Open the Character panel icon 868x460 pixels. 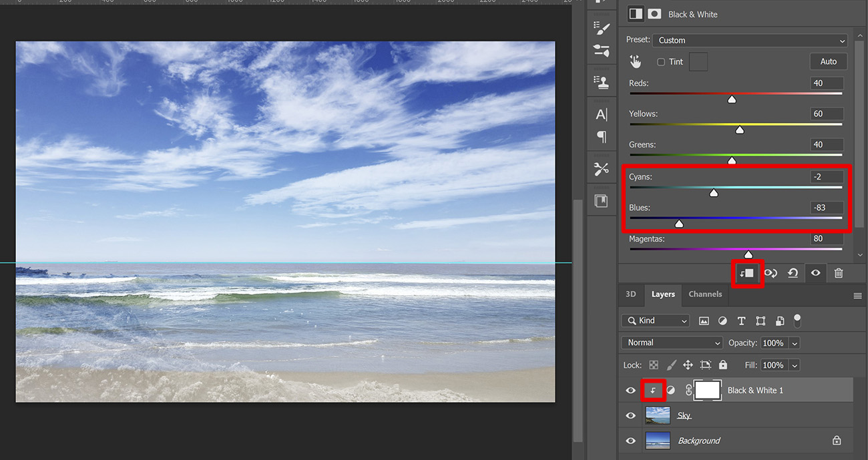click(602, 114)
